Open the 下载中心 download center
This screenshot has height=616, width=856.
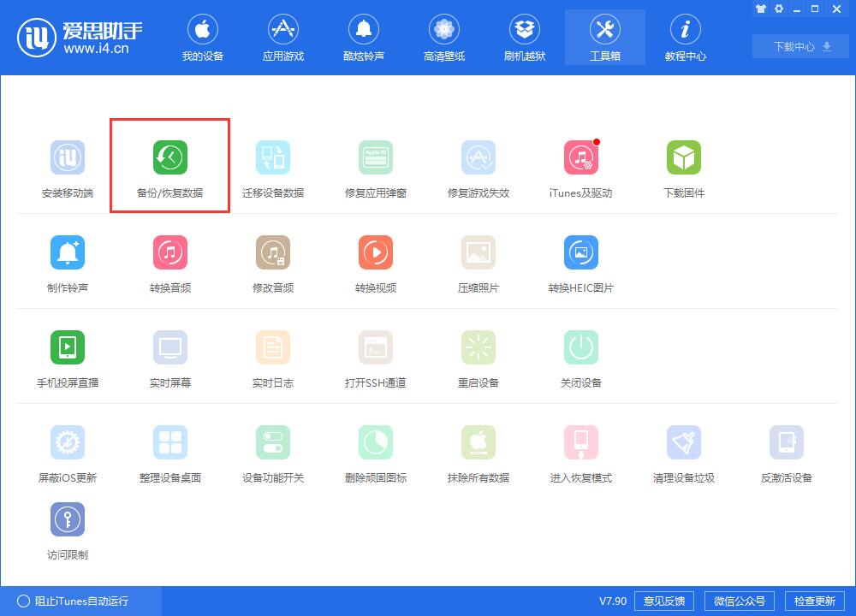point(799,46)
